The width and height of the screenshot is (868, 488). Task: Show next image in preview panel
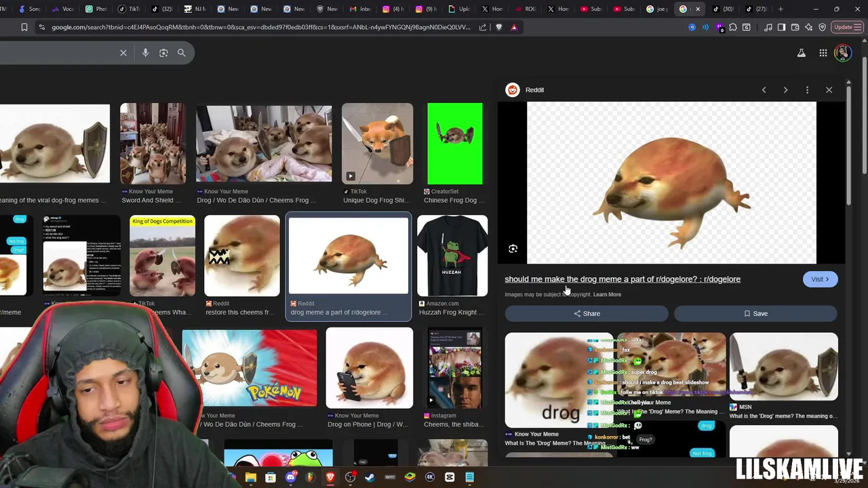(785, 89)
